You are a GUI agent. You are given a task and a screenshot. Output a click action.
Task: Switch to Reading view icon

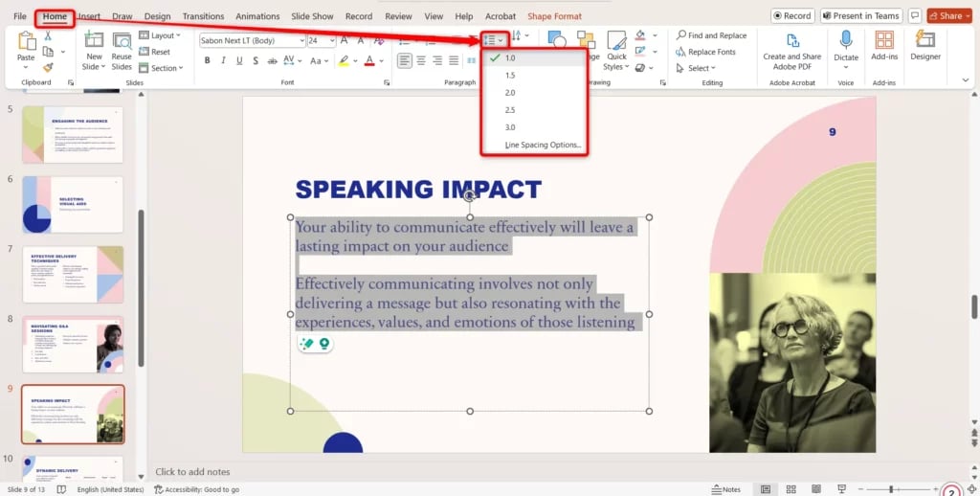(x=815, y=489)
